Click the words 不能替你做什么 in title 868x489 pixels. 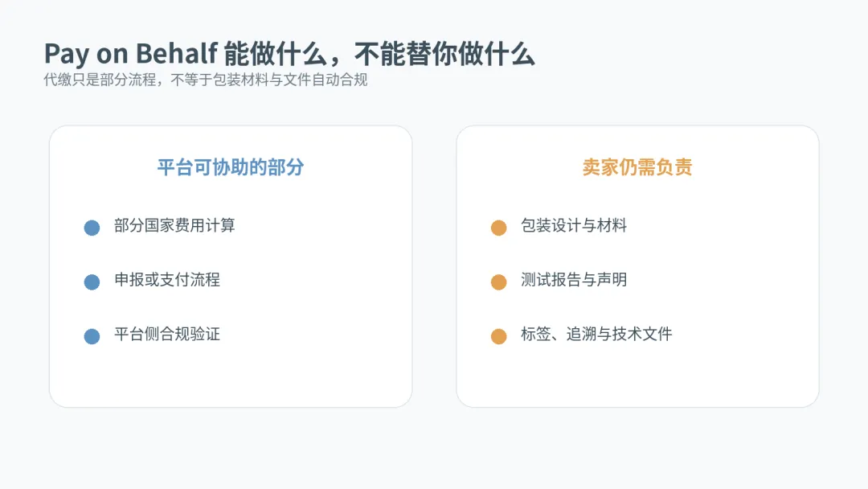(444, 54)
